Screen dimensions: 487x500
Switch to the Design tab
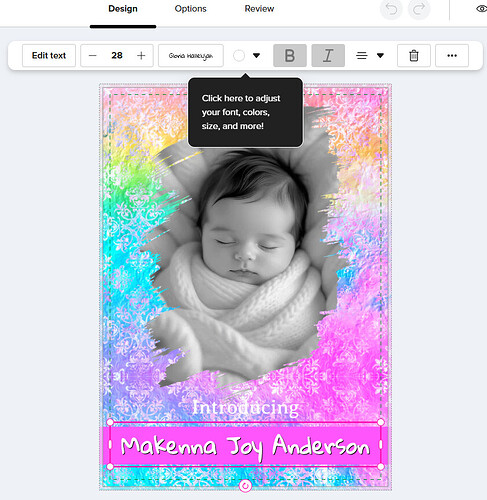click(123, 9)
